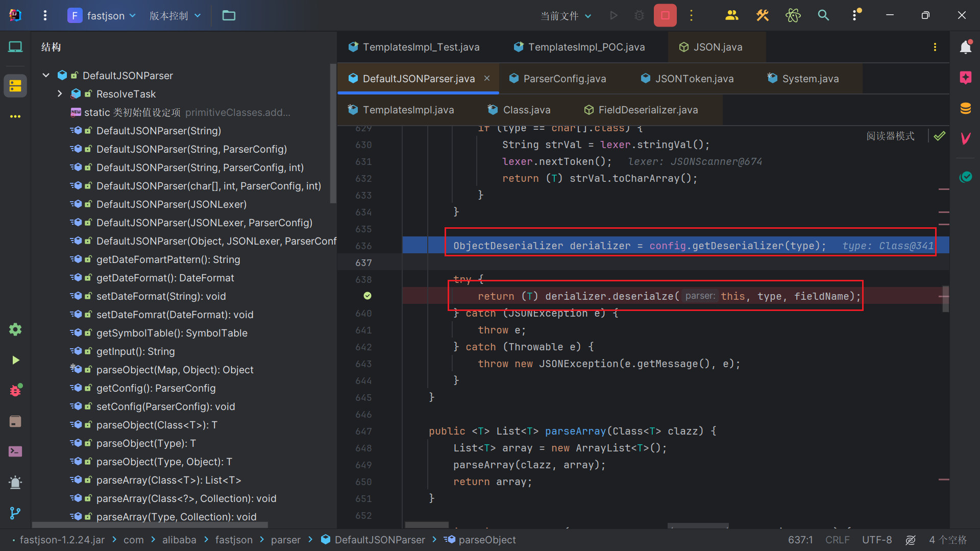The image size is (980, 551).
Task: Open fastjson project dropdown
Action: tap(102, 15)
